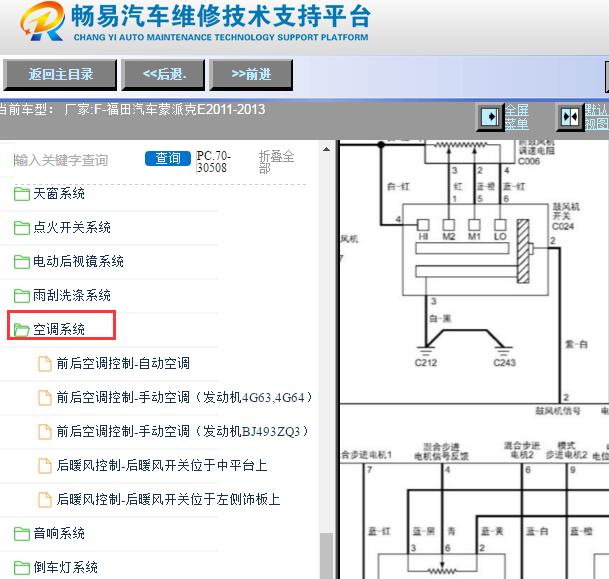Click the 电动后视镜系统 folder icon

[x=22, y=262]
